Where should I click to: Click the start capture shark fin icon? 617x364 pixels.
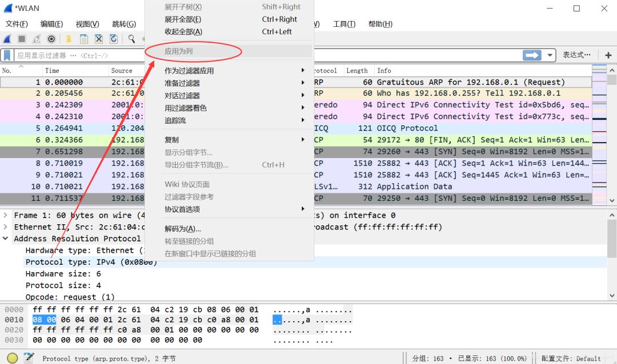7,39
